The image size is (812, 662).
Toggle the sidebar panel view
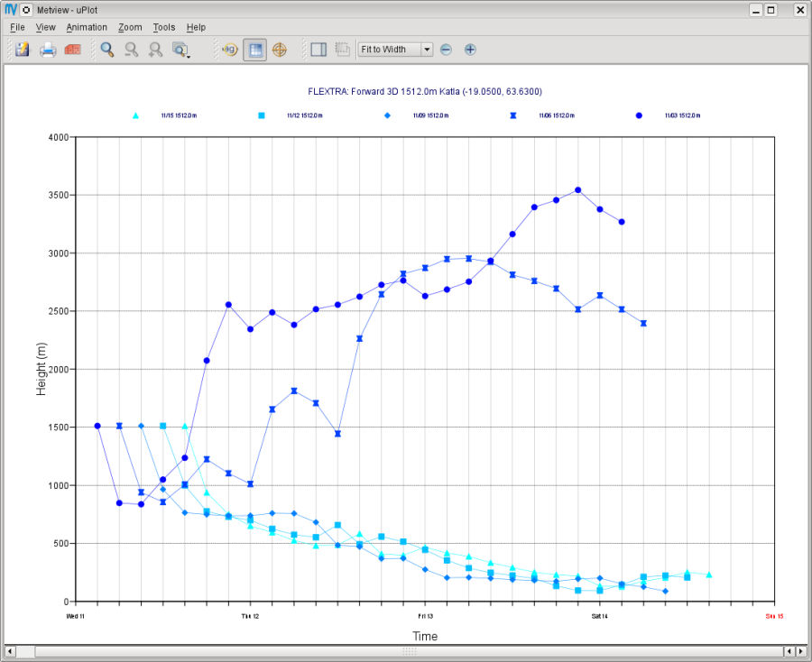click(318, 50)
